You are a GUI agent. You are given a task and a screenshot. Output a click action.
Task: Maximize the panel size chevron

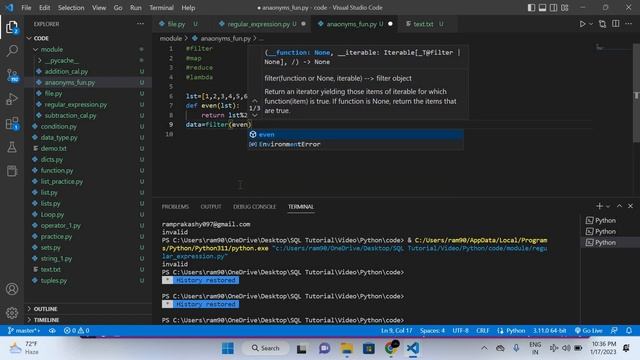point(619,206)
